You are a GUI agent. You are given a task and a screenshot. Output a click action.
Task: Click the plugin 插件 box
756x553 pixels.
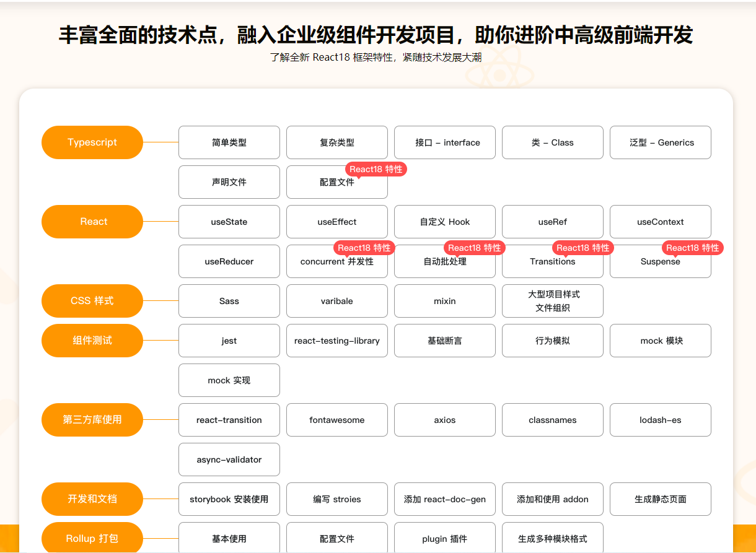pyautogui.click(x=445, y=538)
